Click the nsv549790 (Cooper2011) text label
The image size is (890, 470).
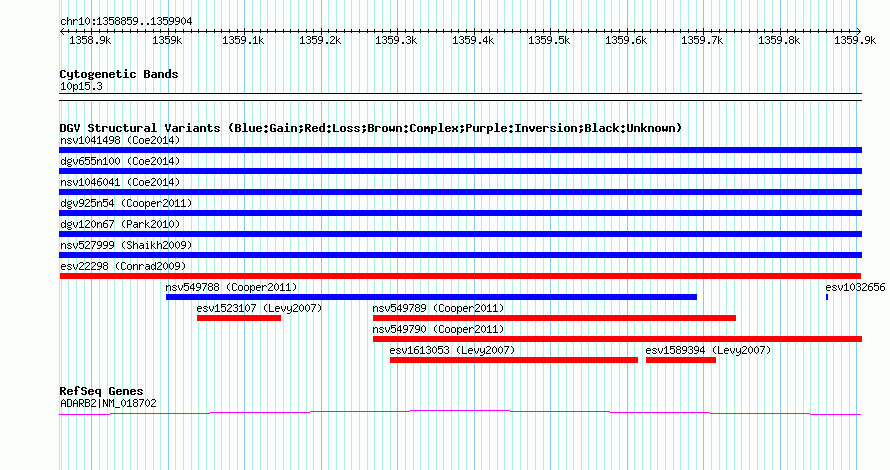(x=438, y=329)
